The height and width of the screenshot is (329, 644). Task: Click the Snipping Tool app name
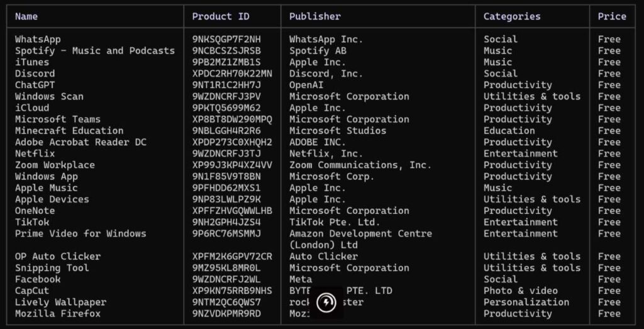coord(52,268)
